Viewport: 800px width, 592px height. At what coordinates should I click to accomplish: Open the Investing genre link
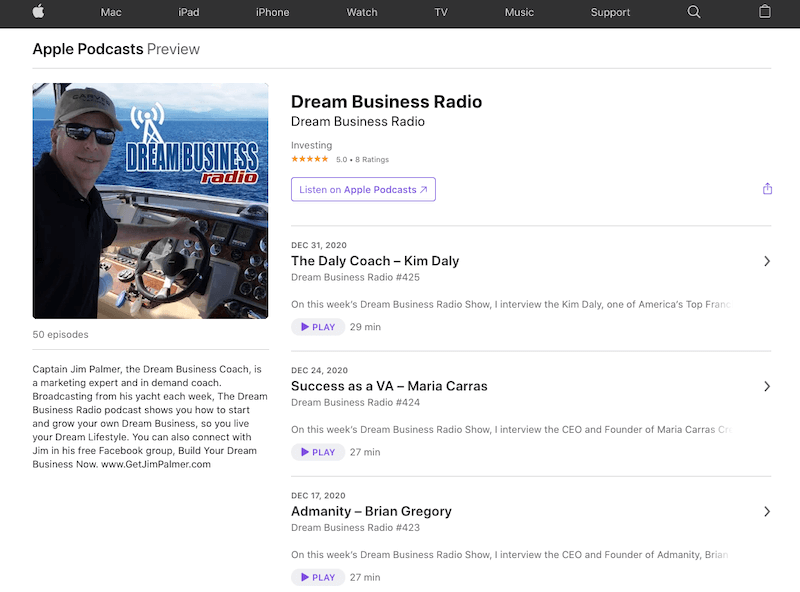click(x=311, y=144)
